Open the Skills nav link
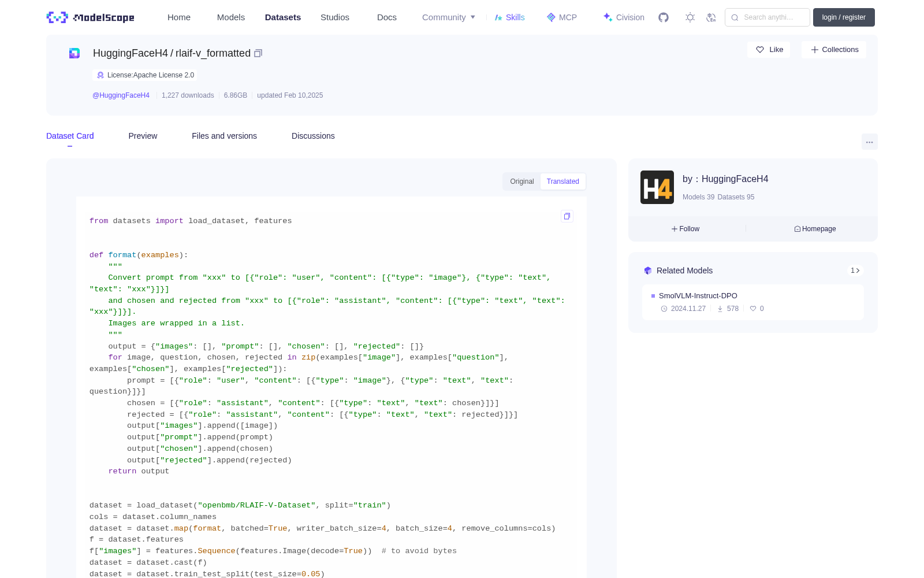Image resolution: width=924 pixels, height=578 pixels. [510, 17]
